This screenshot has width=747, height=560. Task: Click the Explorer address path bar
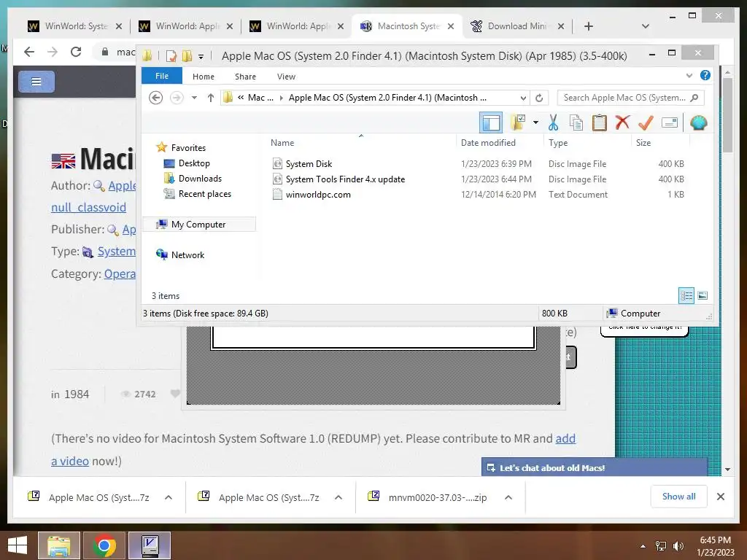click(x=375, y=98)
